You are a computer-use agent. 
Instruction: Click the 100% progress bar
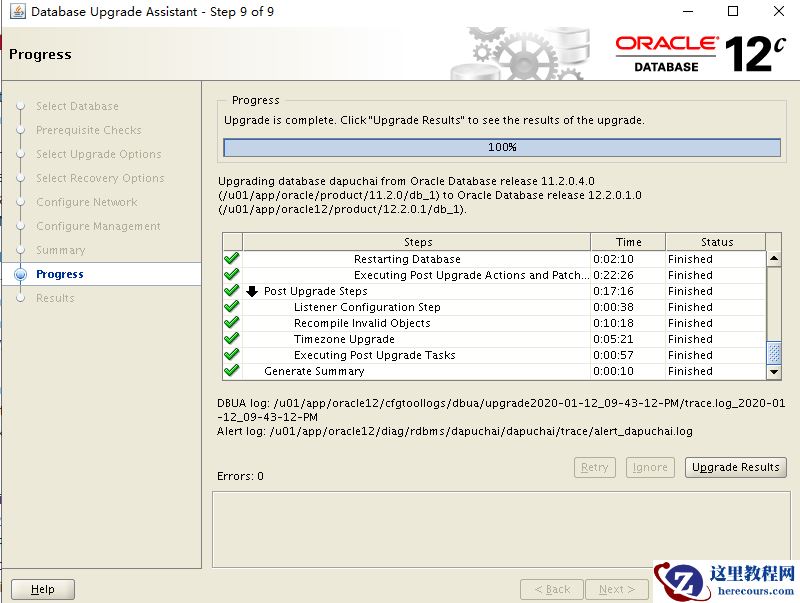pyautogui.click(x=502, y=147)
